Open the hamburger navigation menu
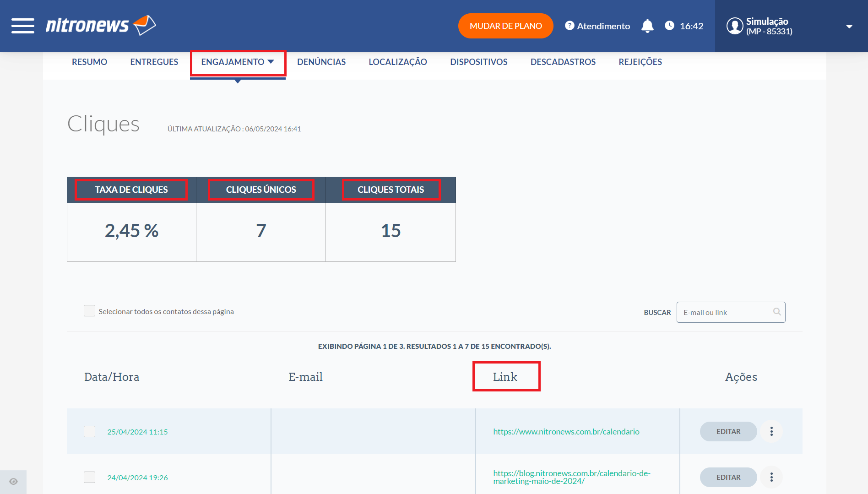Viewport: 868px width, 494px height. (23, 26)
